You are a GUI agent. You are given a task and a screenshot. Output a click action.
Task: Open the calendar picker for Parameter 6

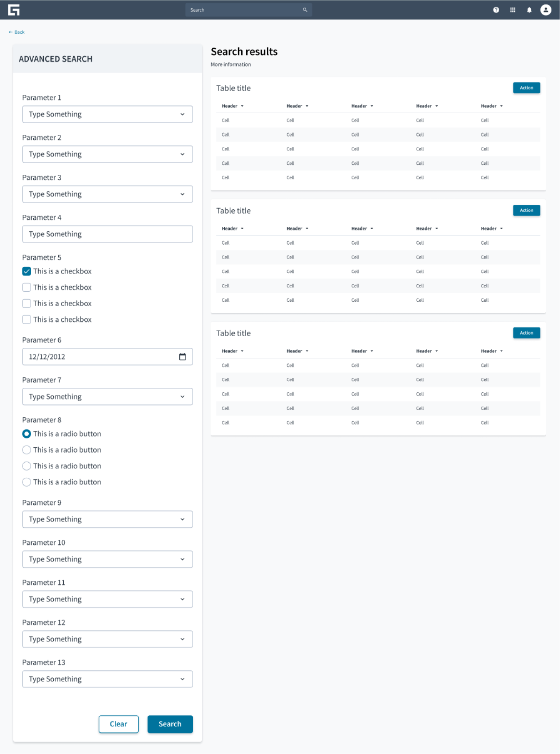[x=182, y=357]
